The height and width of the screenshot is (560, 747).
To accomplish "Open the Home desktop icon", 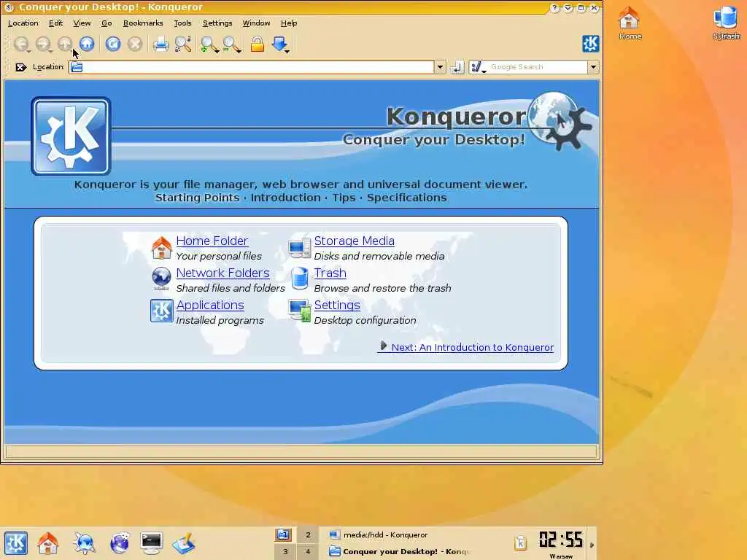I will 630,23.
